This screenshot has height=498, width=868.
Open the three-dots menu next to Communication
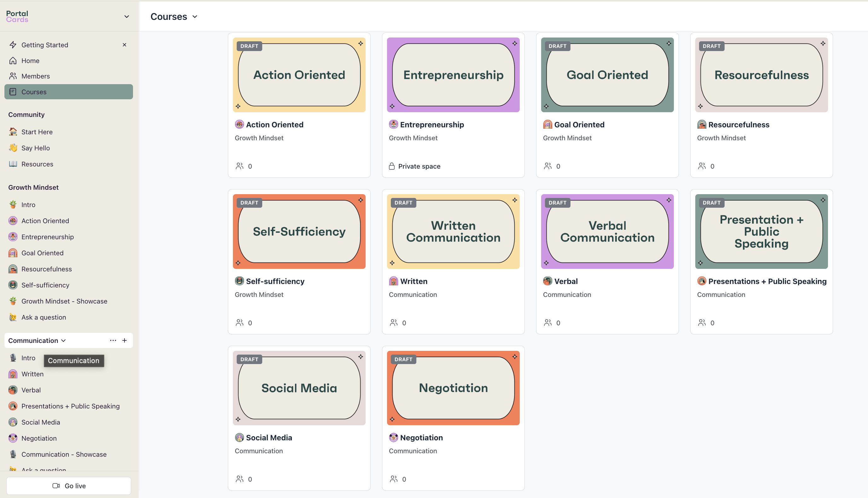point(113,340)
